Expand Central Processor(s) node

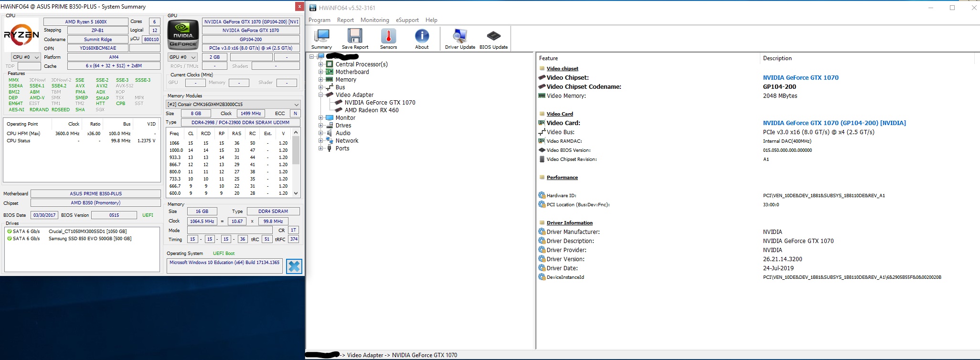pos(321,64)
